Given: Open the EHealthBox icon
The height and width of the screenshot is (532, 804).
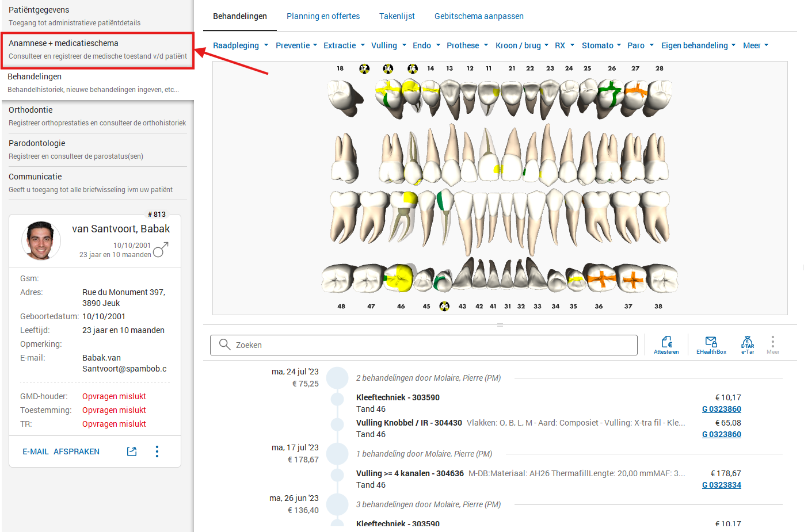Looking at the screenshot, I should (x=711, y=345).
